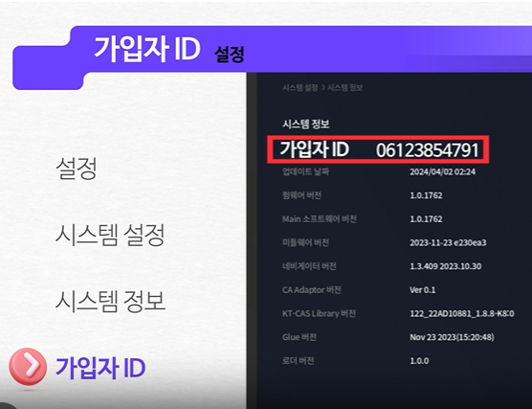This screenshot has height=409, width=532.
Task: Click the 설정 step text
Action: [77, 168]
